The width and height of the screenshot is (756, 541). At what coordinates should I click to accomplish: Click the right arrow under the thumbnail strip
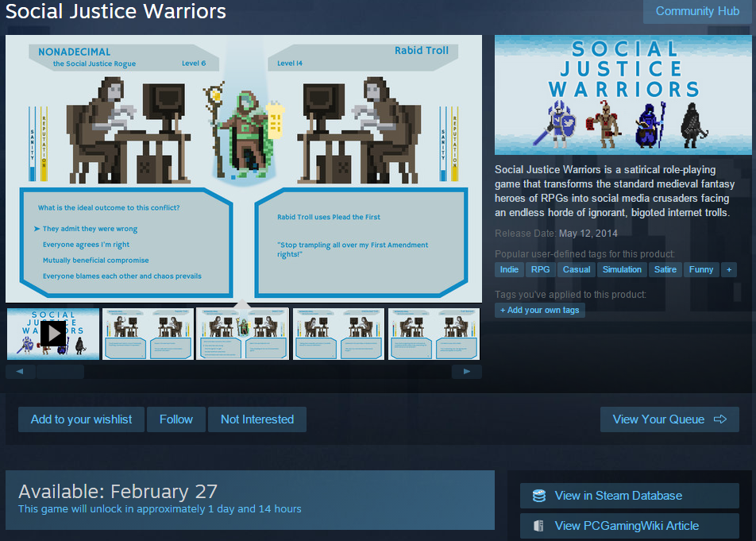(x=467, y=371)
